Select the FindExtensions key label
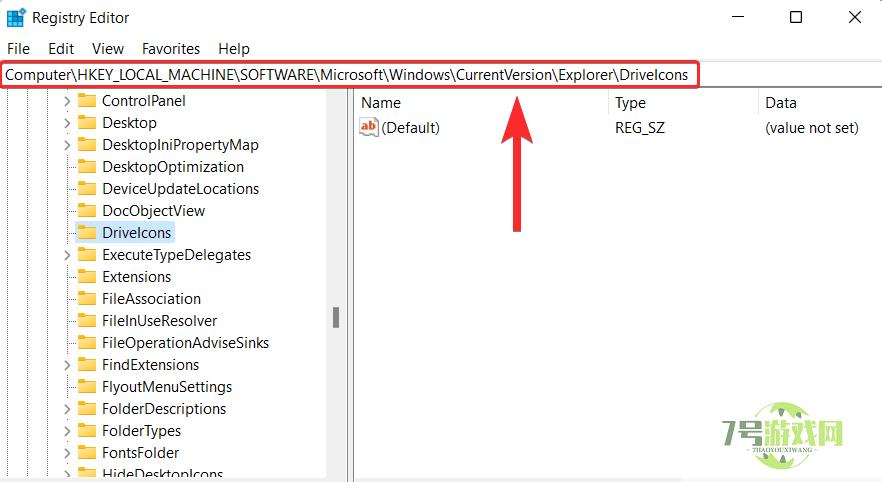882x482 pixels. [150, 364]
